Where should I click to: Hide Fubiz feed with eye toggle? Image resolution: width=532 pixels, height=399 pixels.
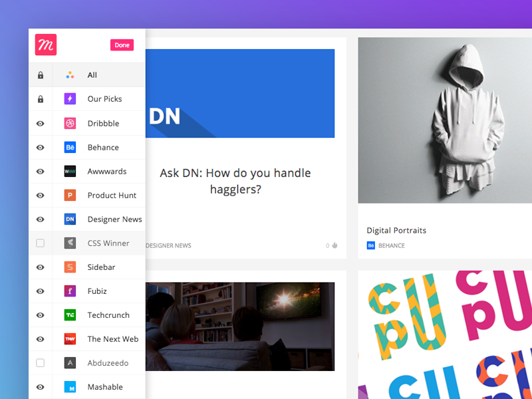point(41,291)
